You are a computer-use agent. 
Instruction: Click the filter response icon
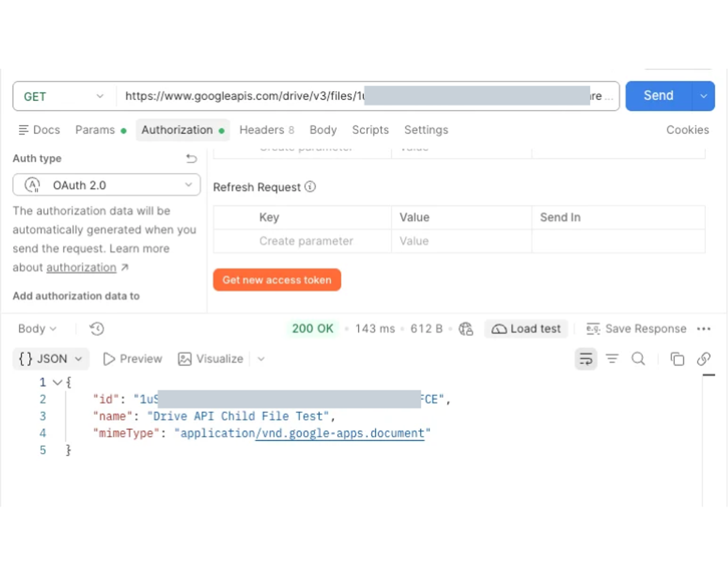tap(612, 359)
